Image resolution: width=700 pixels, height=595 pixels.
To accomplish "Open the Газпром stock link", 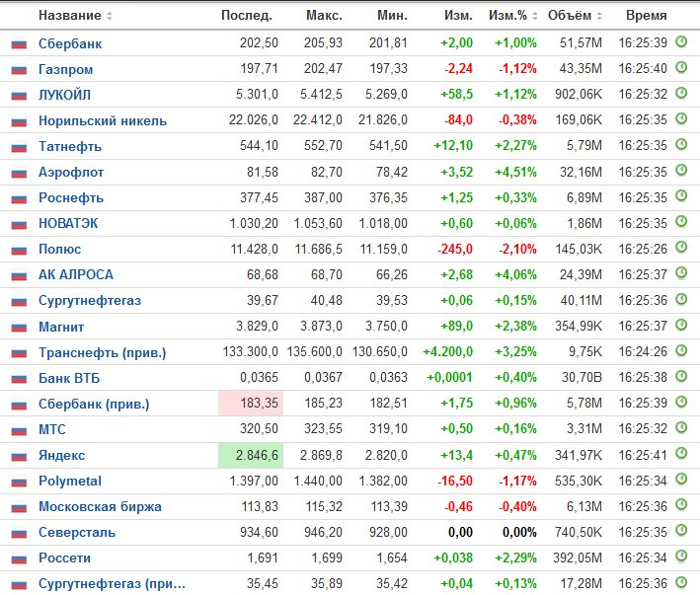I will [65, 70].
